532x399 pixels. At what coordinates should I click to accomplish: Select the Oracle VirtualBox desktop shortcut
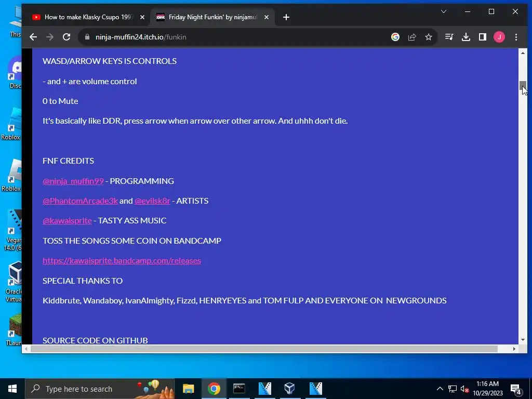[x=14, y=282]
